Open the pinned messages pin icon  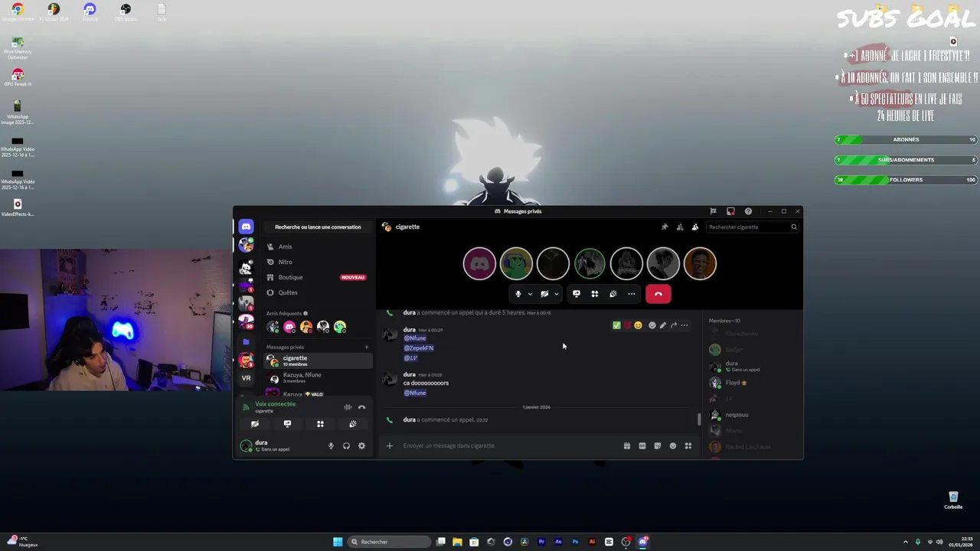[665, 227]
